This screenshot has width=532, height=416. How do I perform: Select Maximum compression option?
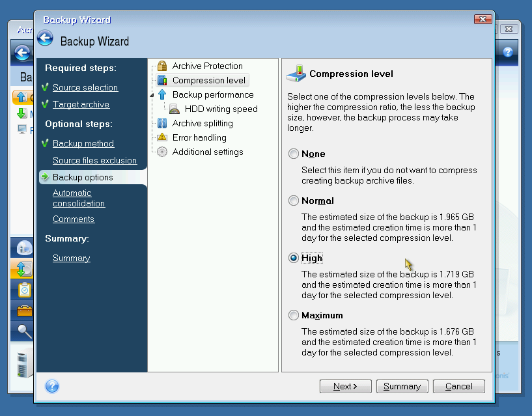294,316
